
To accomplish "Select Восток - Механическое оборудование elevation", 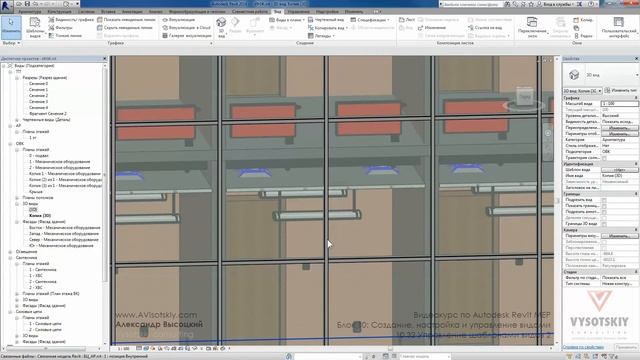I will [64, 227].
